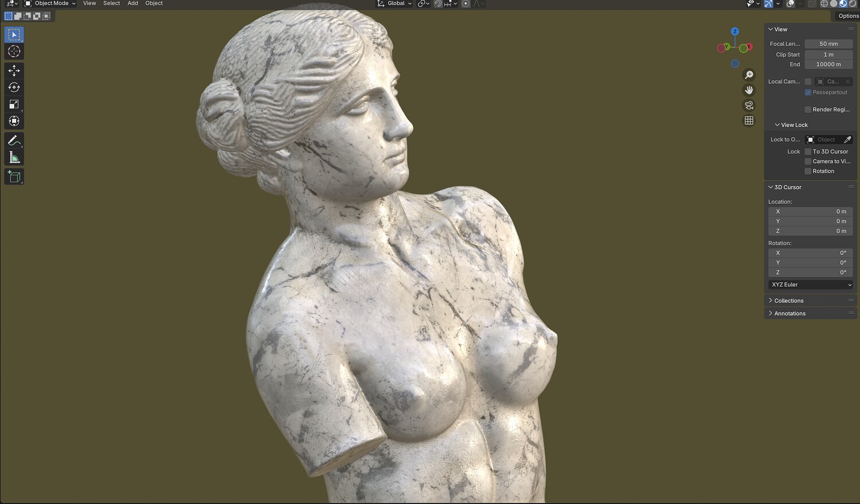This screenshot has width=860, height=504.
Task: Enable Rotation lock checkbox
Action: [808, 171]
